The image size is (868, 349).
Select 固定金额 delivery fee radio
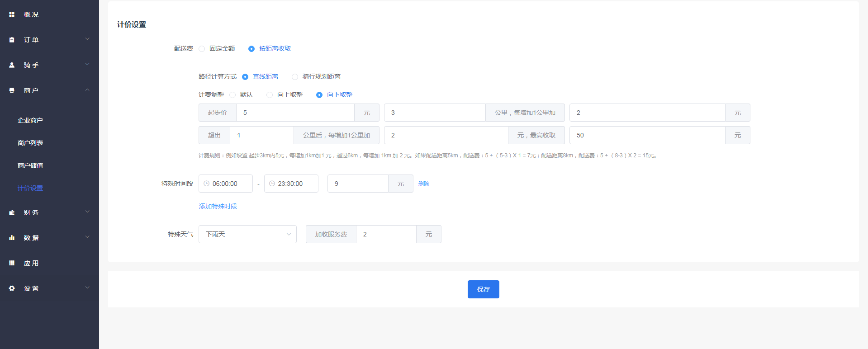point(202,49)
